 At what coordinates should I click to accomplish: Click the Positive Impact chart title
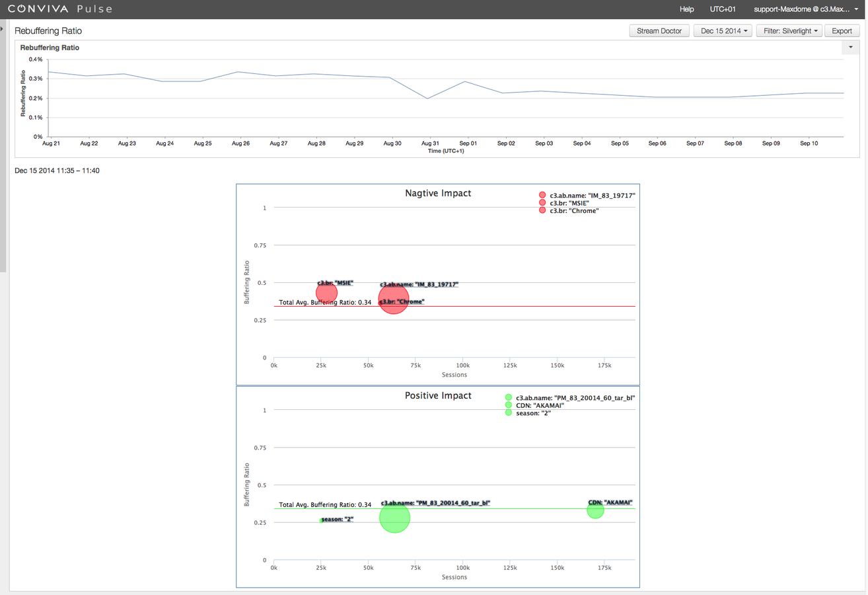tap(438, 396)
